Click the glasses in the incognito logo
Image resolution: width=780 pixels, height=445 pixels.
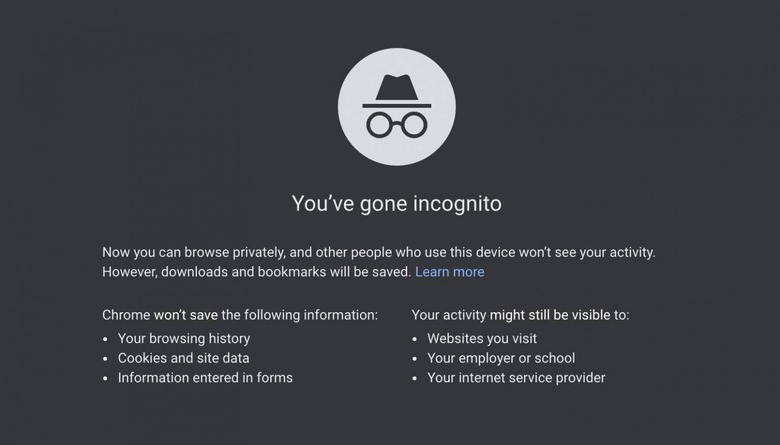tap(396, 124)
